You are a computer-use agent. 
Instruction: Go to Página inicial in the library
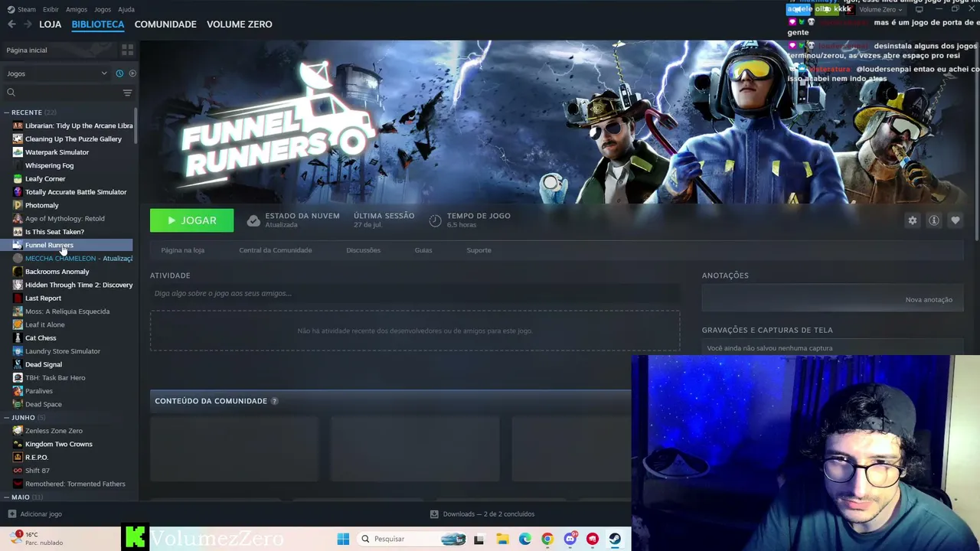click(27, 51)
